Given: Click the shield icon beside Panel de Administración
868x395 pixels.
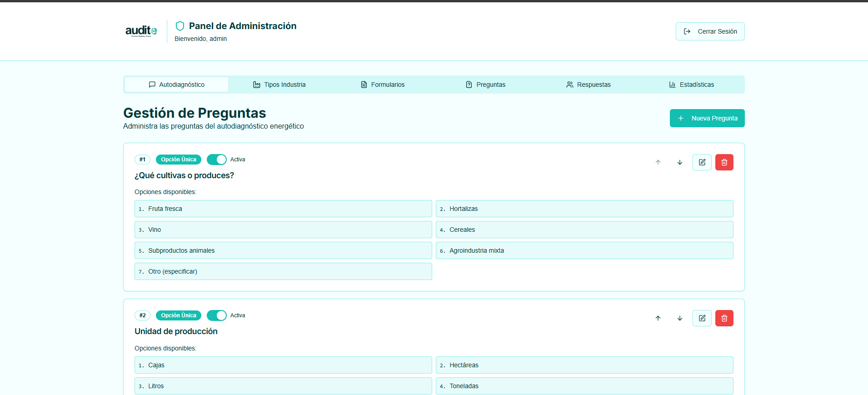Looking at the screenshot, I should tap(180, 26).
